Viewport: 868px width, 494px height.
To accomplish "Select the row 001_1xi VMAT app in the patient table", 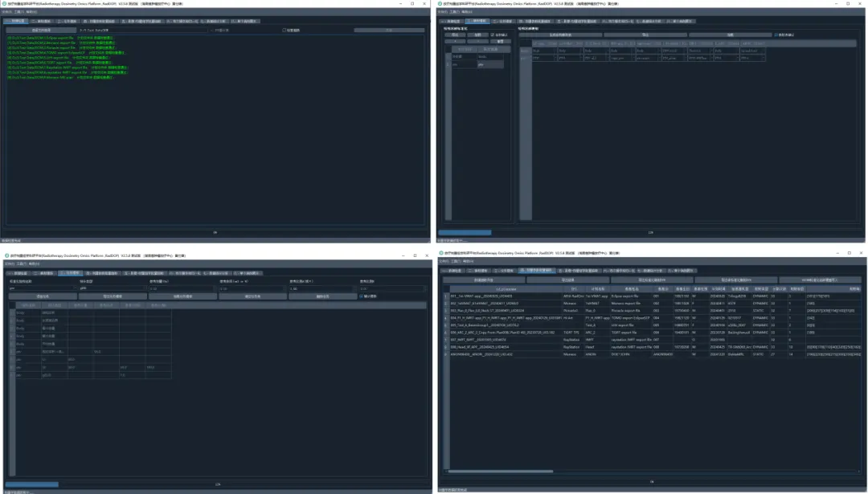I will pyautogui.click(x=653, y=296).
